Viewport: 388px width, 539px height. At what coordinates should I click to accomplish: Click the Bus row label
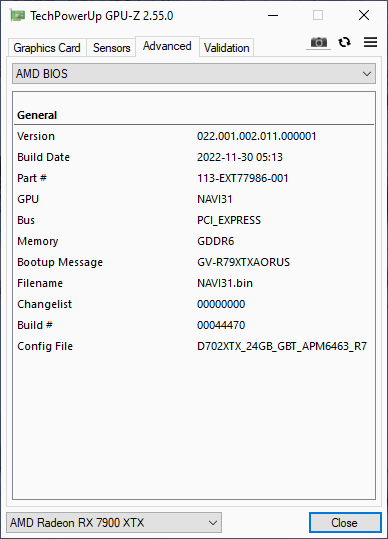point(26,220)
